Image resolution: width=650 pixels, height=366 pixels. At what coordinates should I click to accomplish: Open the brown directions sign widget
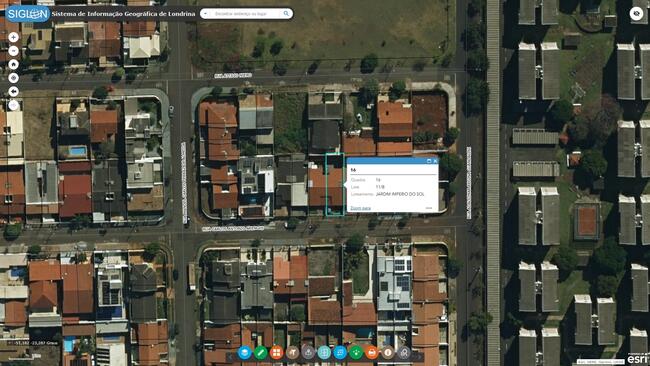pyautogui.click(x=292, y=353)
